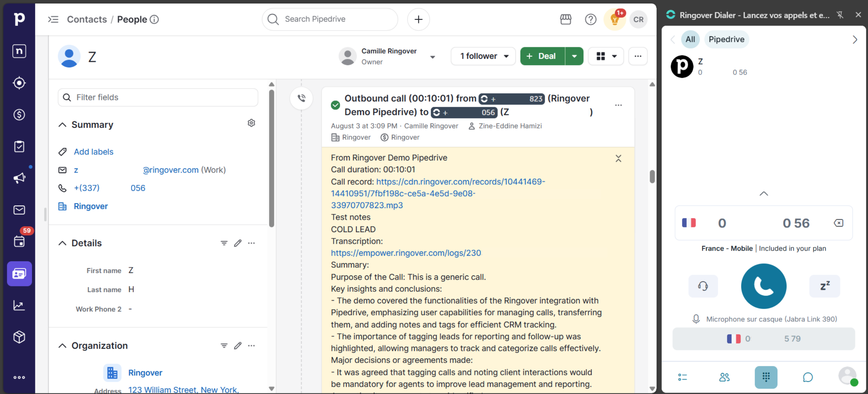Open Ringover chat messages icon
Screen dimensions: 868x394
tap(807, 377)
